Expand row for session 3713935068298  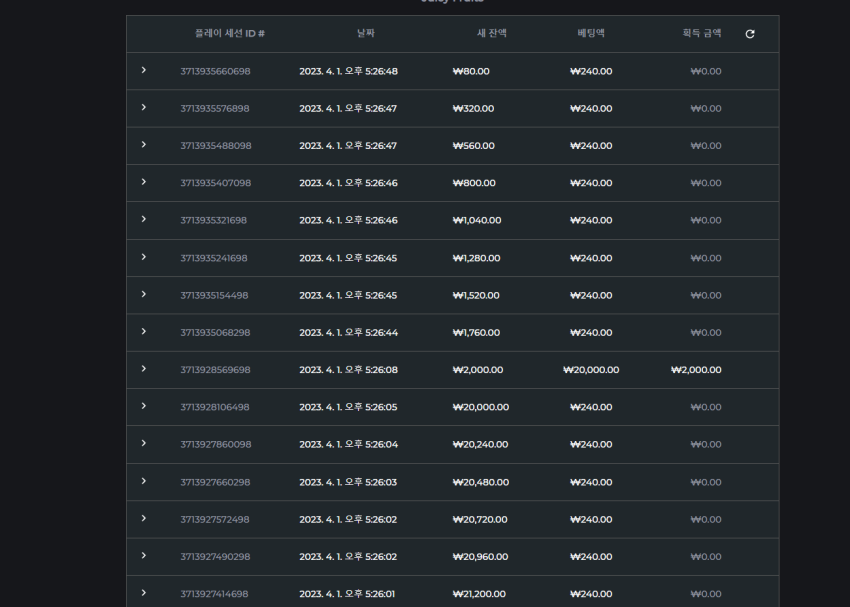[x=144, y=331]
